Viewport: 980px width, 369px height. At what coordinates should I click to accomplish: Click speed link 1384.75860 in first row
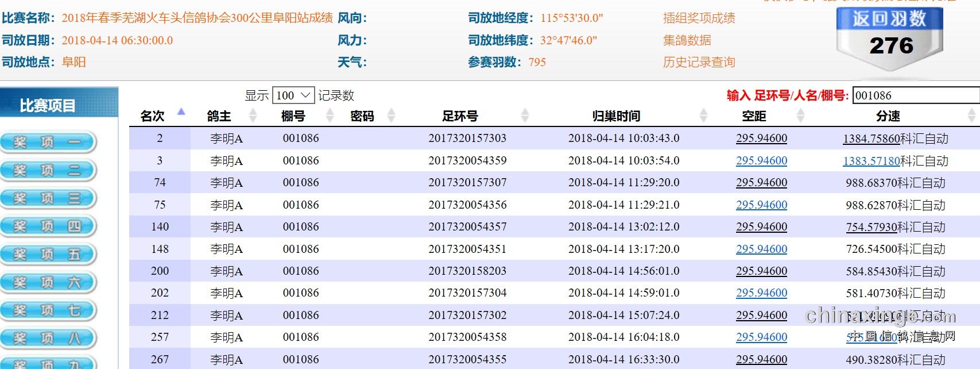(x=871, y=139)
